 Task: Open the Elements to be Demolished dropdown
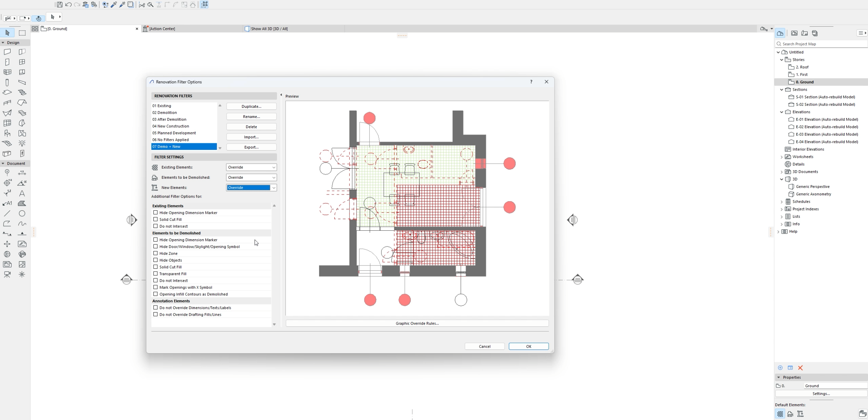pyautogui.click(x=251, y=177)
